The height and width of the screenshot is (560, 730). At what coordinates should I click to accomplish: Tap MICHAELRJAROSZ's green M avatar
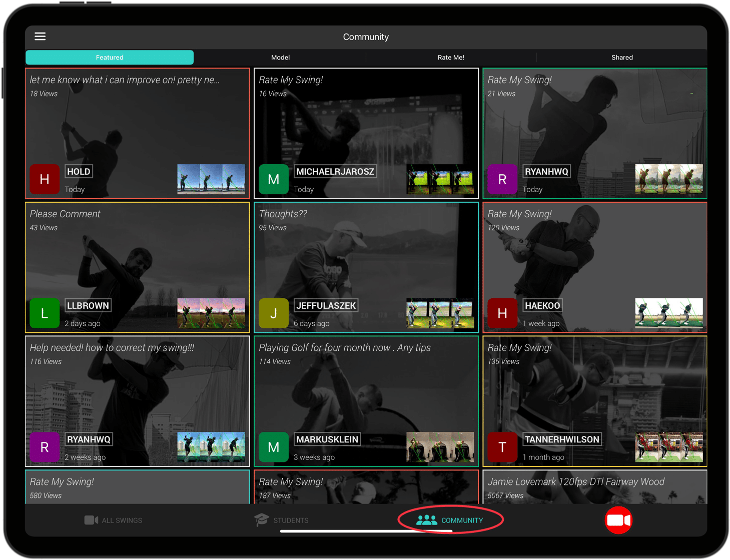point(273,179)
